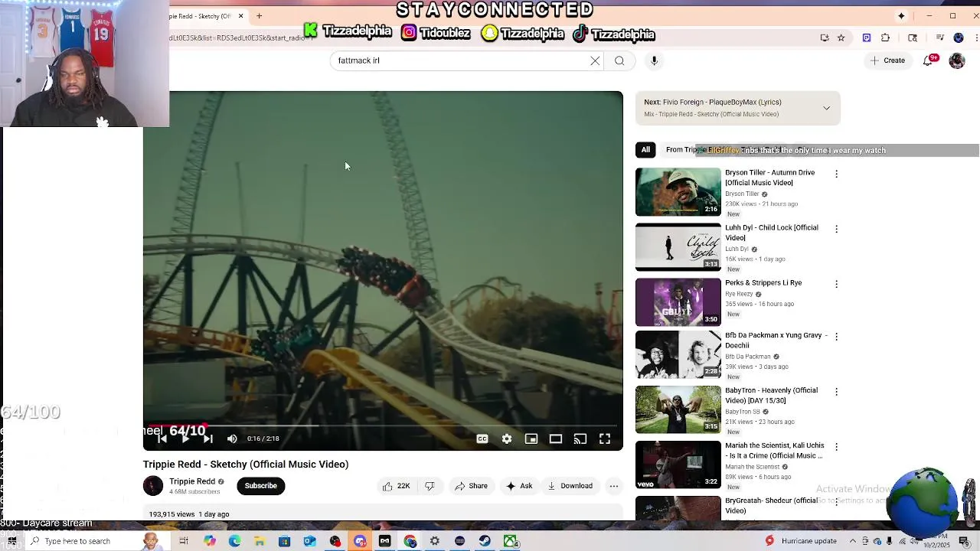Image resolution: width=980 pixels, height=551 pixels.
Task: Clear the search box text
Action: click(595, 60)
